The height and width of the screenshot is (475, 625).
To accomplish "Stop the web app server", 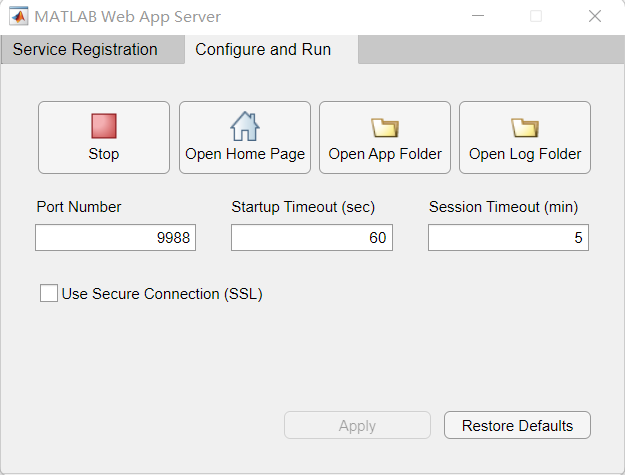I will [x=104, y=137].
